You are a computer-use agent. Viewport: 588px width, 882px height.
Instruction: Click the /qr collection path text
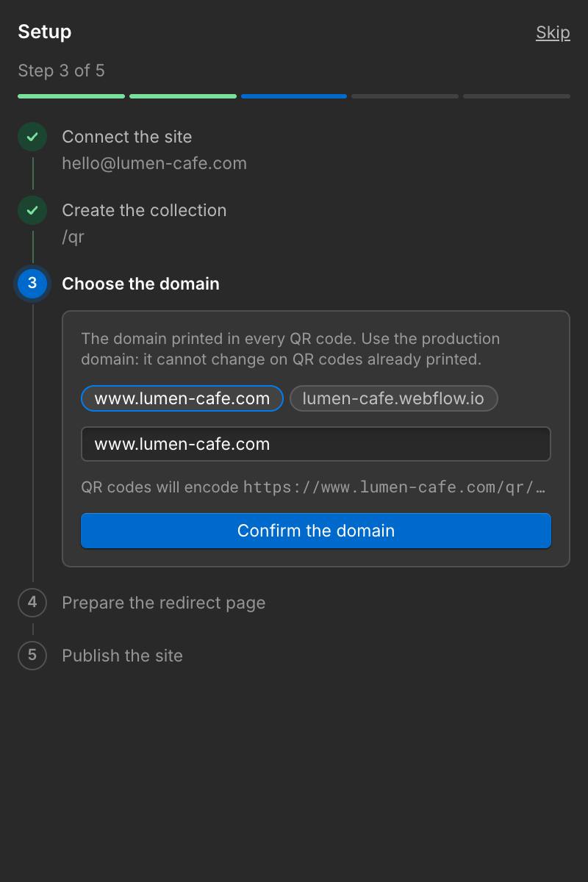73,237
